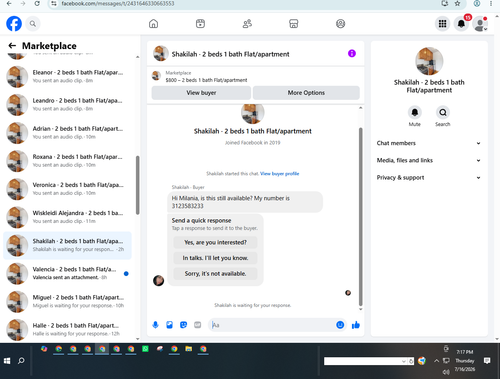Focus the message text input field
This screenshot has width=500, height=379.
coord(272,325)
